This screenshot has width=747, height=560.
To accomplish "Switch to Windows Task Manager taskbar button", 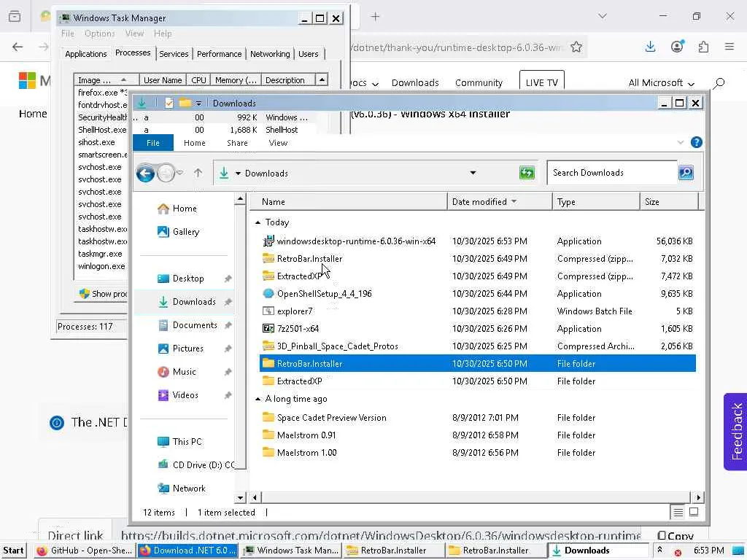I will (x=291, y=551).
